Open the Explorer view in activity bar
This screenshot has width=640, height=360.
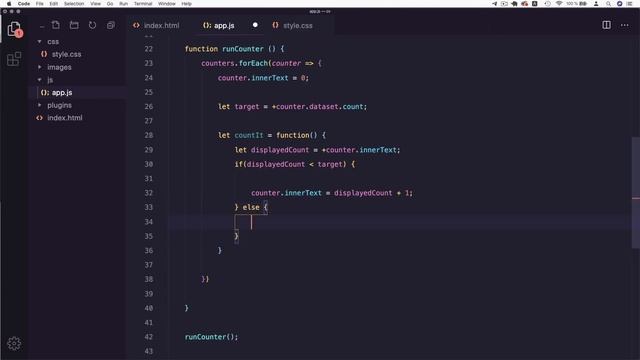(14, 29)
